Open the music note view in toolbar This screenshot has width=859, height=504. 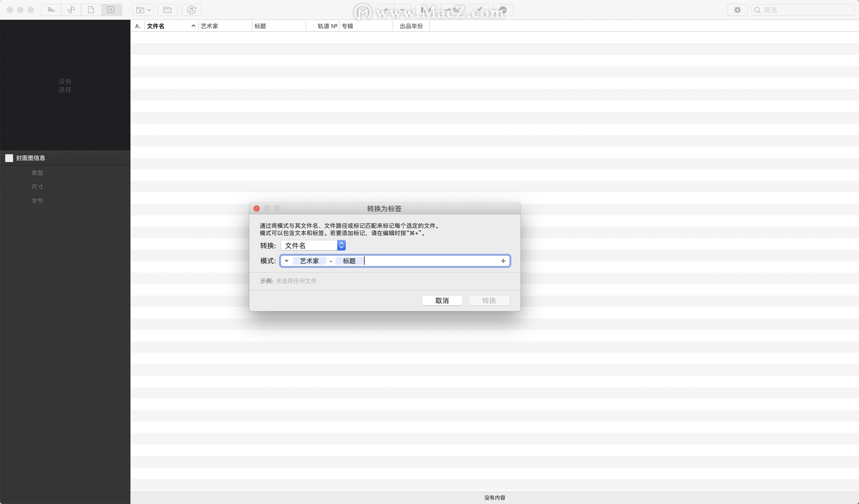(71, 10)
